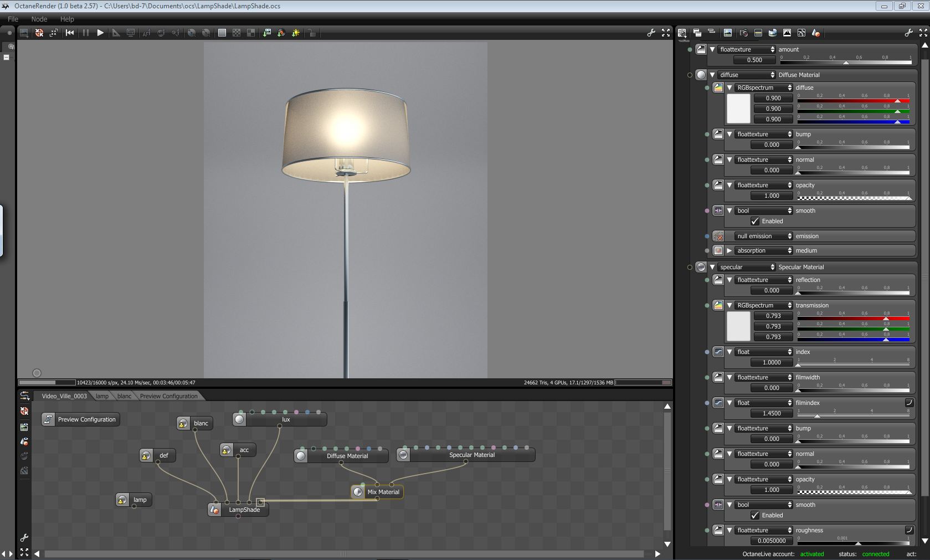Image resolution: width=930 pixels, height=560 pixels.
Task: Click the LampShade node icon
Action: tap(214, 510)
